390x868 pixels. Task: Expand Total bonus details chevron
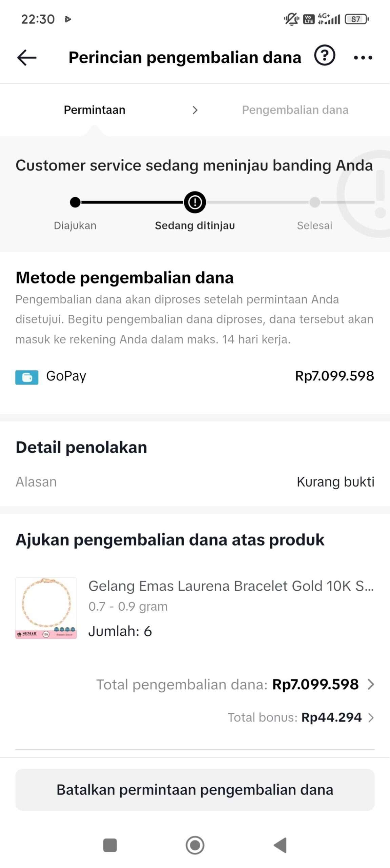[371, 717]
